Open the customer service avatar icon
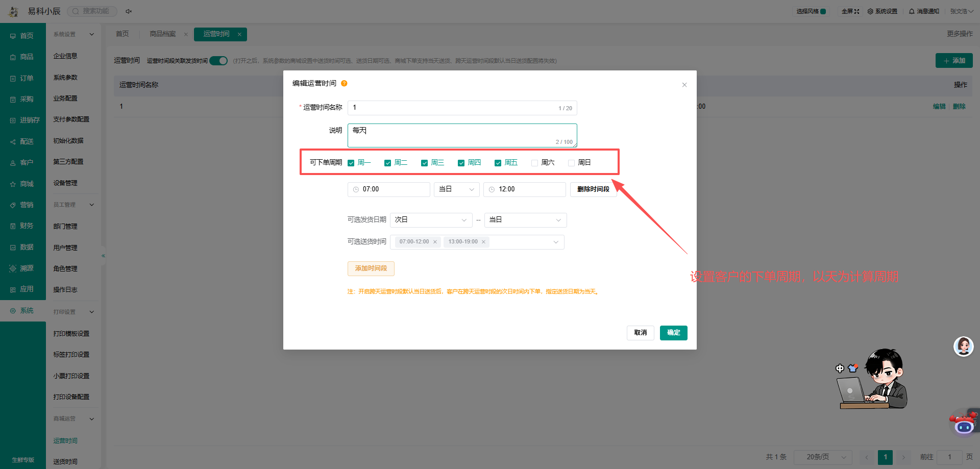Viewport: 980px width, 469px height. [963, 347]
